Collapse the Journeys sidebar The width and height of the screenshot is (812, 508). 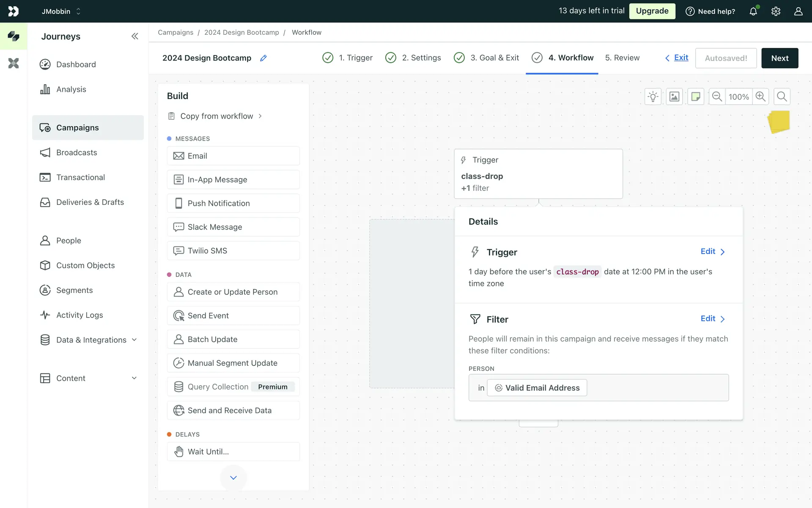click(x=134, y=36)
